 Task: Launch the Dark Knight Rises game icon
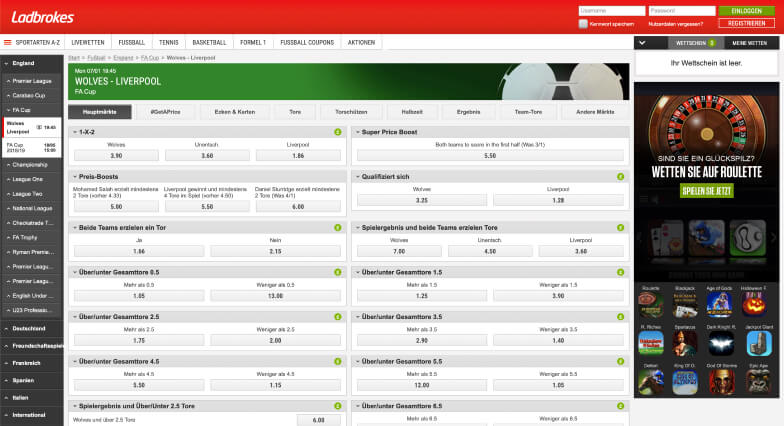[720, 344]
